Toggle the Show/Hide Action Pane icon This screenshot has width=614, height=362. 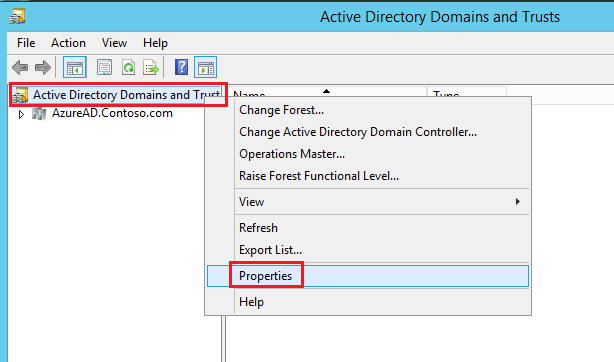206,68
